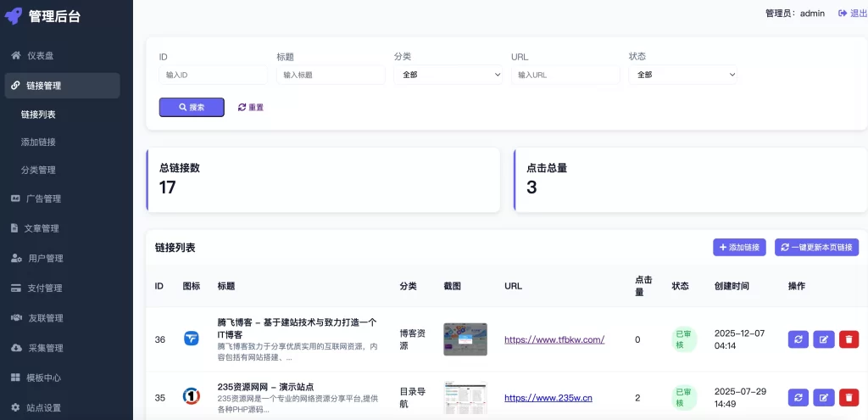
Task: Click the red delete icon for 235资源网网
Action: tap(849, 397)
